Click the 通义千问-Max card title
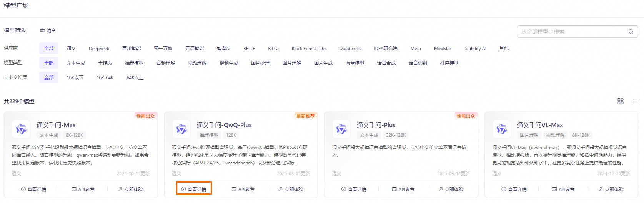The width and height of the screenshot is (644, 203). [56, 125]
